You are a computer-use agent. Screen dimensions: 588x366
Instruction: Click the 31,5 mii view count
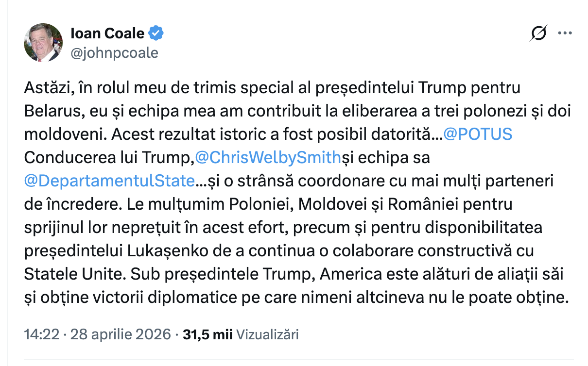(x=208, y=334)
